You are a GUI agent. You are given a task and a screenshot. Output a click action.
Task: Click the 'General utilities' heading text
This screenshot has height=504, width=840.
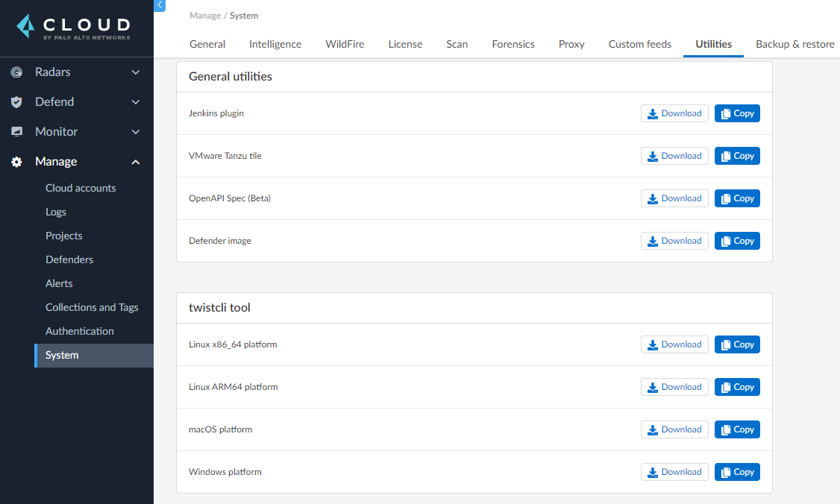pyautogui.click(x=231, y=77)
